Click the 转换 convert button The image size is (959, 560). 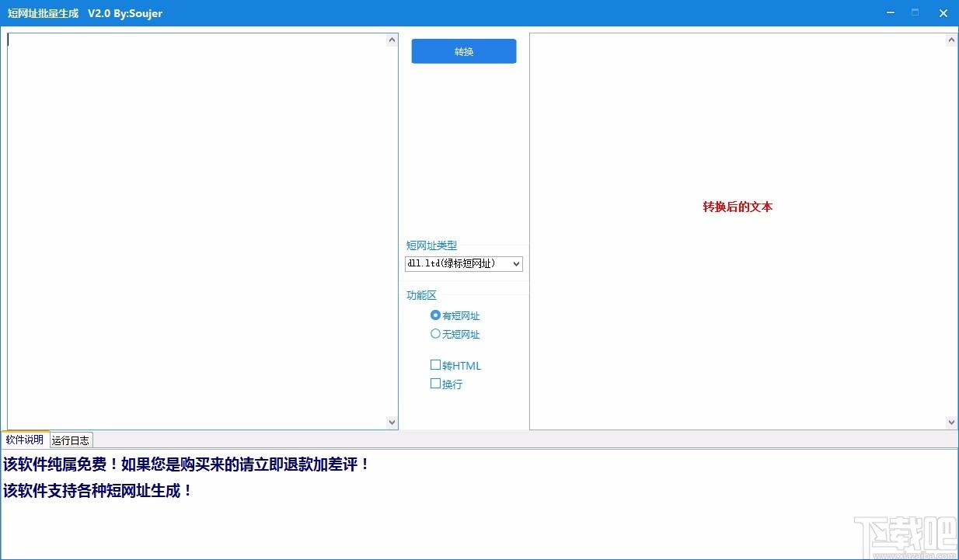463,51
